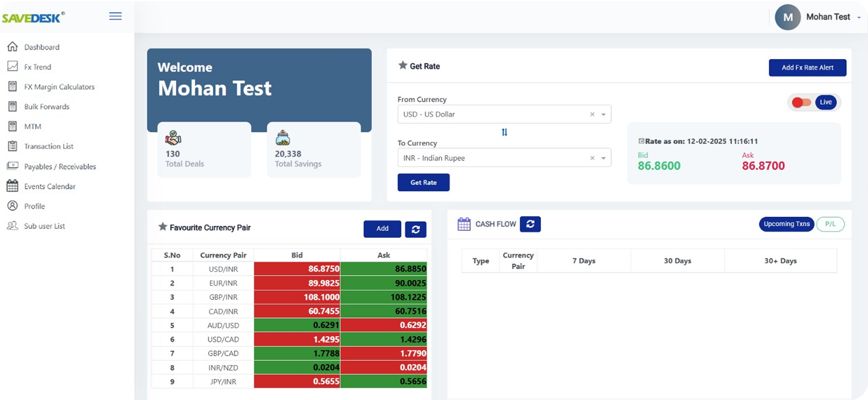Click the Add Fx Rate Alert button
The height and width of the screenshot is (400, 868).
pos(807,68)
